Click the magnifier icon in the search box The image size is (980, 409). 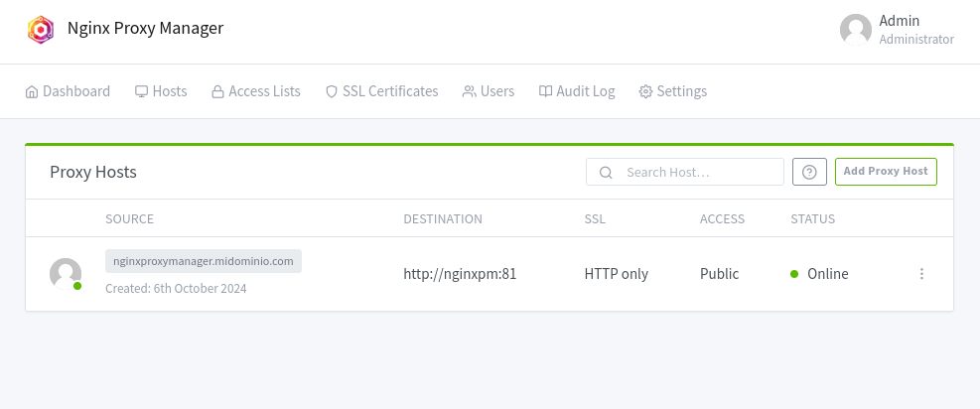[606, 172]
